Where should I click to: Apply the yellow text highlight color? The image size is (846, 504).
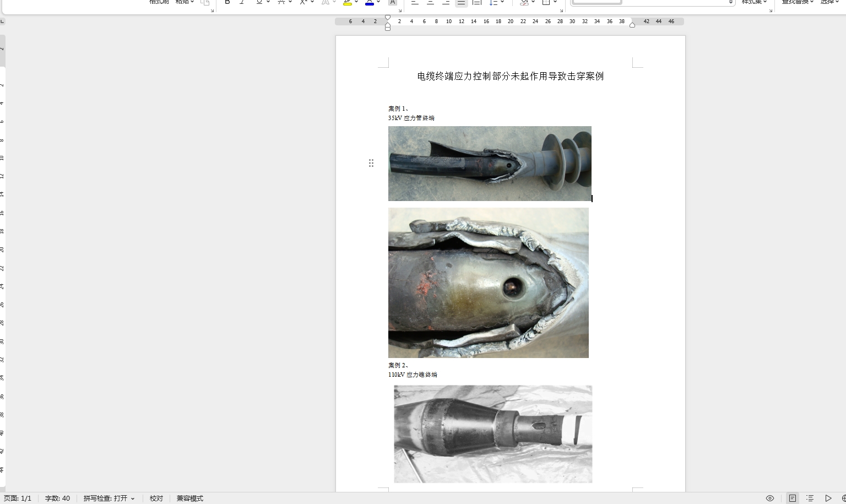347,3
